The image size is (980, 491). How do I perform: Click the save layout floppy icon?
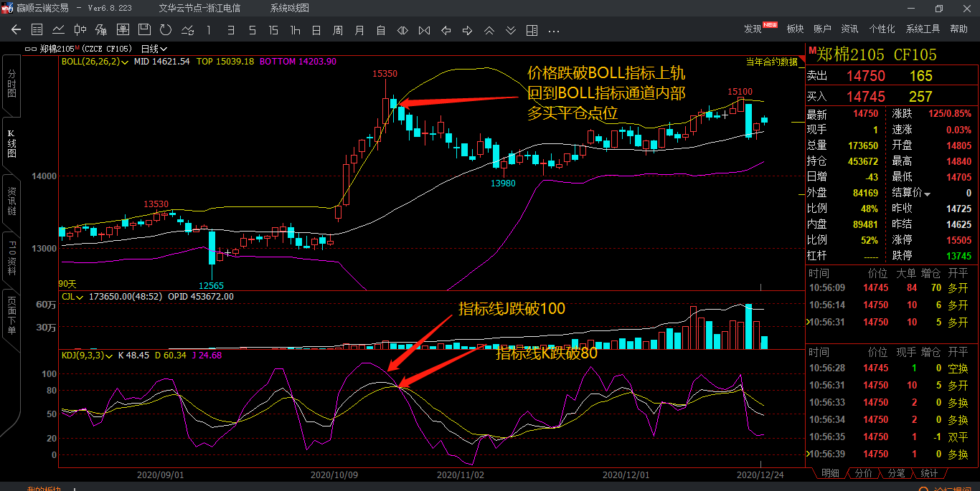click(x=144, y=30)
